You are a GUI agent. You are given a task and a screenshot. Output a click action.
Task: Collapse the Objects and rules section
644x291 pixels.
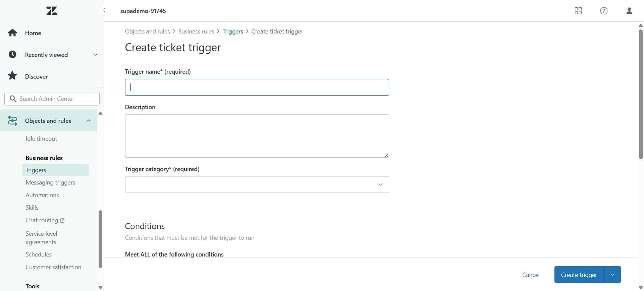coord(89,121)
